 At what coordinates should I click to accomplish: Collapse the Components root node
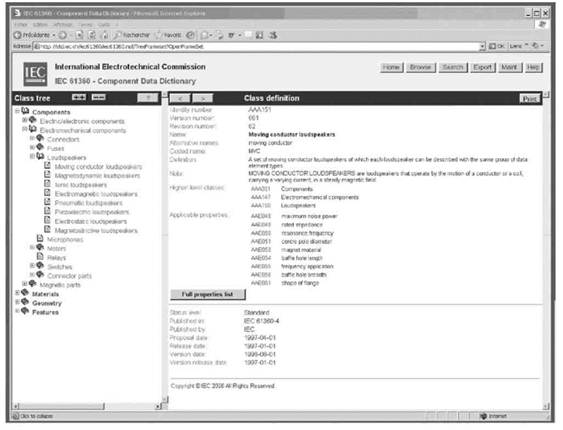(x=17, y=111)
